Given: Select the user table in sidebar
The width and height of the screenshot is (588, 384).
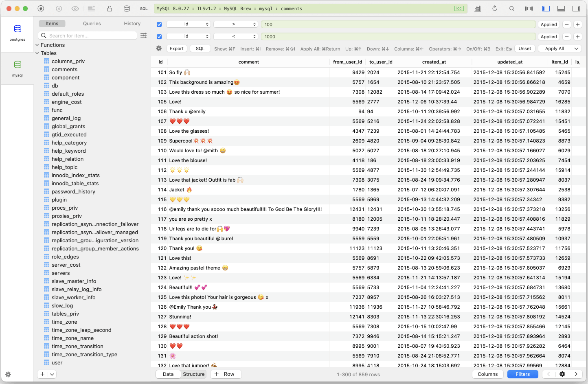Looking at the screenshot, I should click(x=57, y=363).
